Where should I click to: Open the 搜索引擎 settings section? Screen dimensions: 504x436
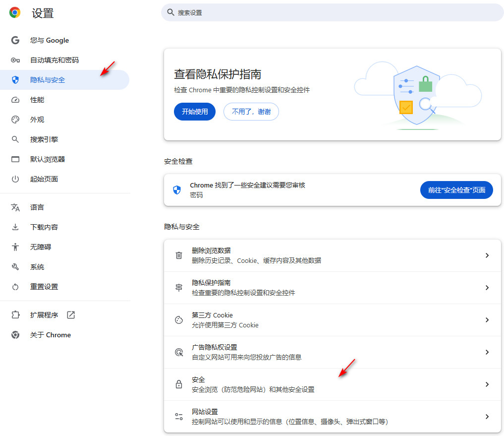[64, 139]
